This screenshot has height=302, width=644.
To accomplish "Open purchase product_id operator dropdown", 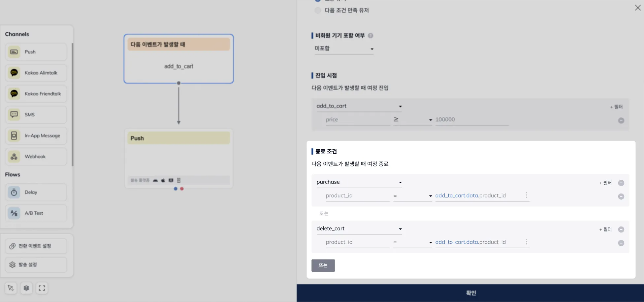I will point(412,196).
